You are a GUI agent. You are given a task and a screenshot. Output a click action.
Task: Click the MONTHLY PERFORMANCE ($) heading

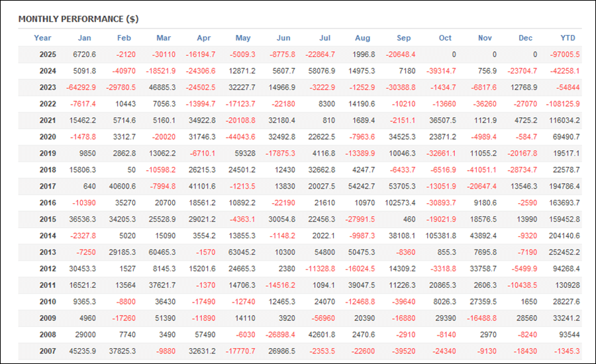click(x=78, y=19)
